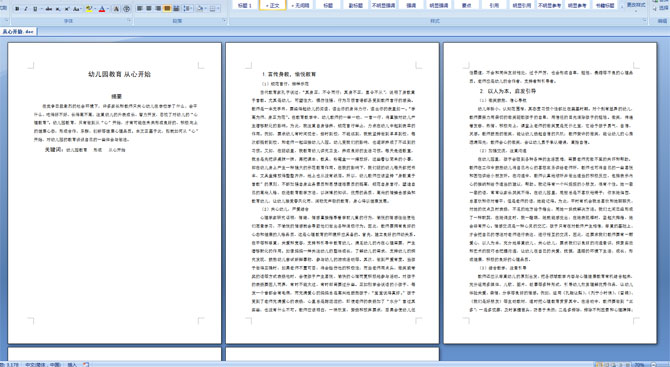Click the yellow text highlight color button
This screenshot has height=367, width=670.
[88, 9]
